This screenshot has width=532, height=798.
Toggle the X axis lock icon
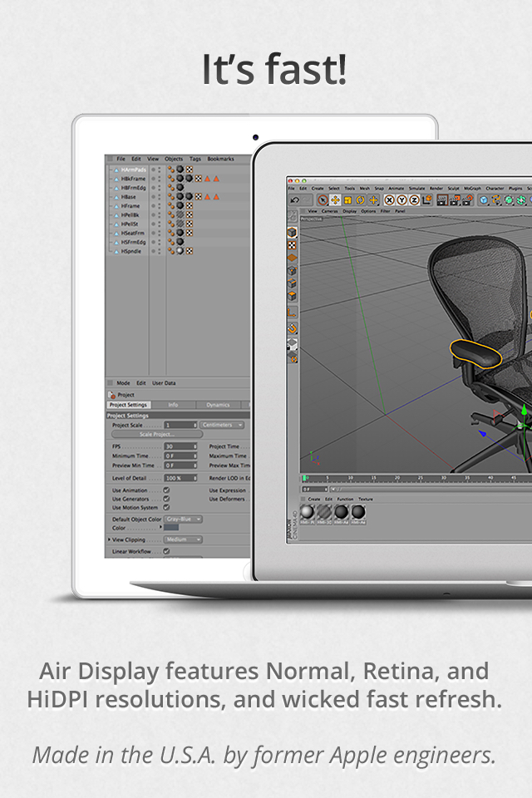(390, 200)
